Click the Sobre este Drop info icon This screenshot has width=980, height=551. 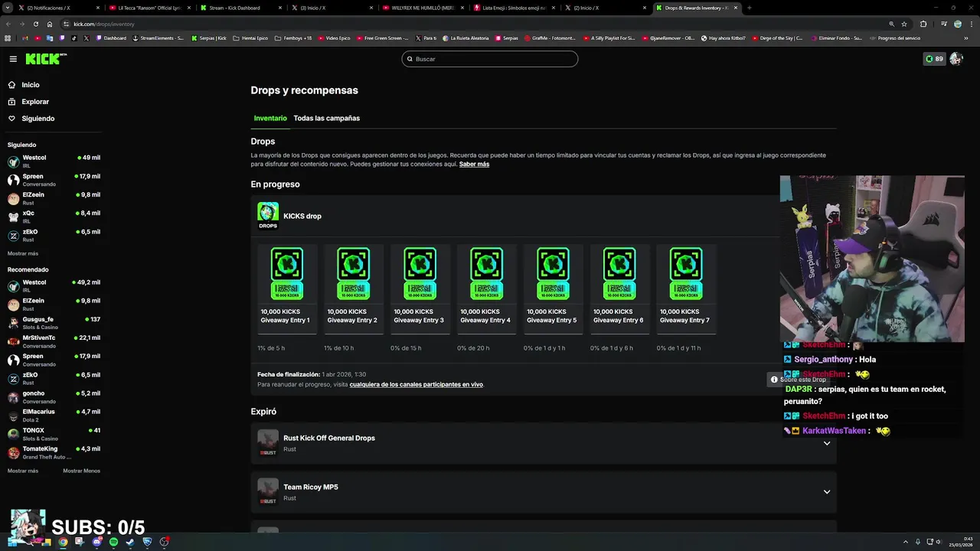point(774,380)
